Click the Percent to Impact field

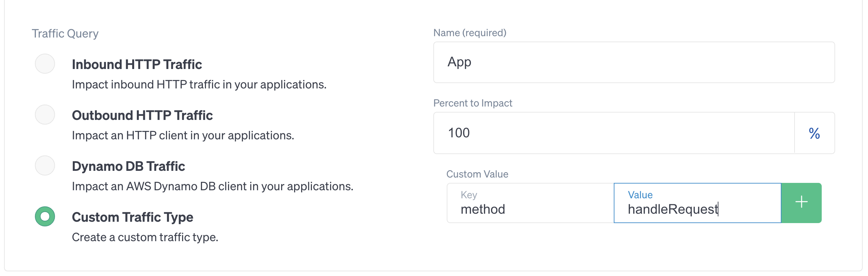614,133
